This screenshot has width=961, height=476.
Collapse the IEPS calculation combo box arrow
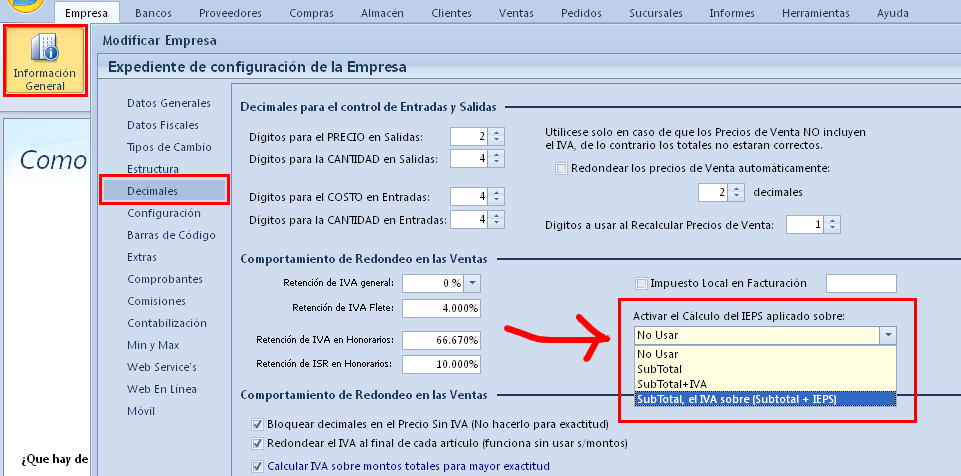point(887,335)
